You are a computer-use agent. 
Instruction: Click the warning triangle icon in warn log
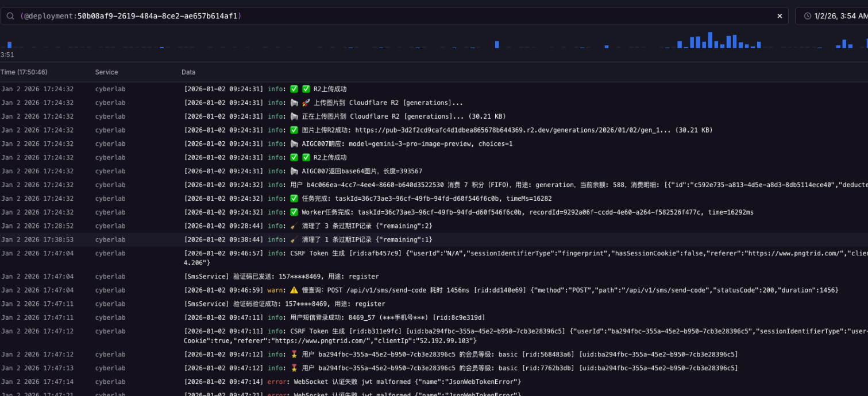[294, 290]
